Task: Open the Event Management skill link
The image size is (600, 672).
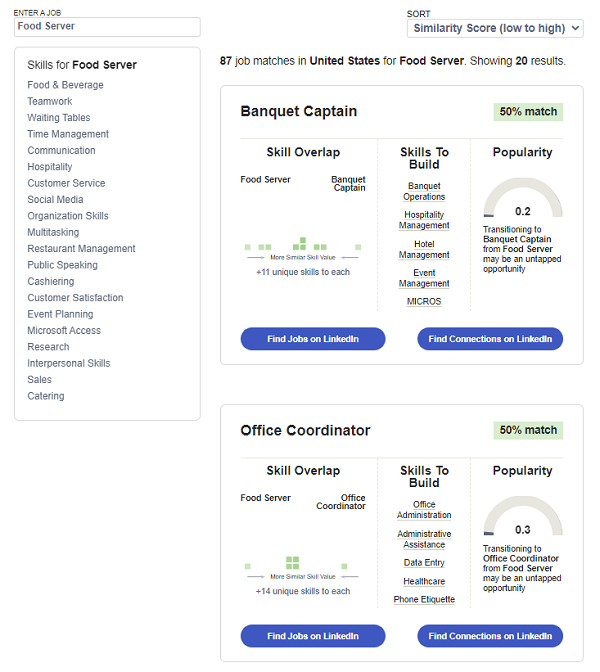Action: (x=424, y=278)
